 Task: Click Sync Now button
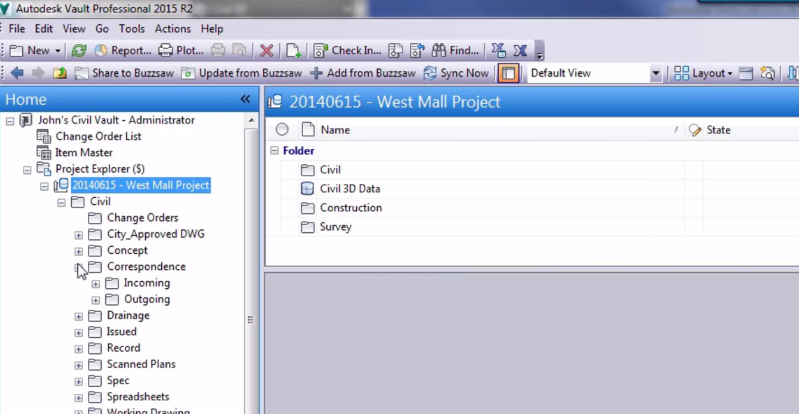point(456,73)
